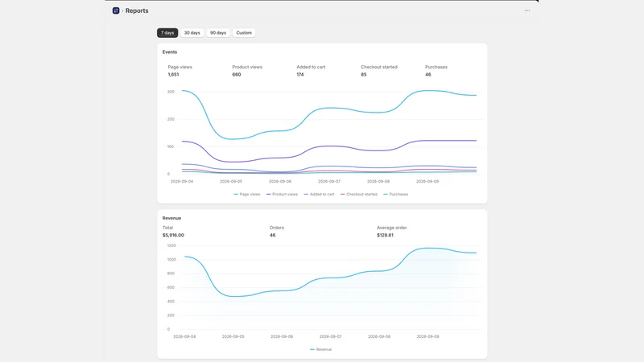Click the Page views value 1,651
The height and width of the screenshot is (362, 644).
pos(173,75)
